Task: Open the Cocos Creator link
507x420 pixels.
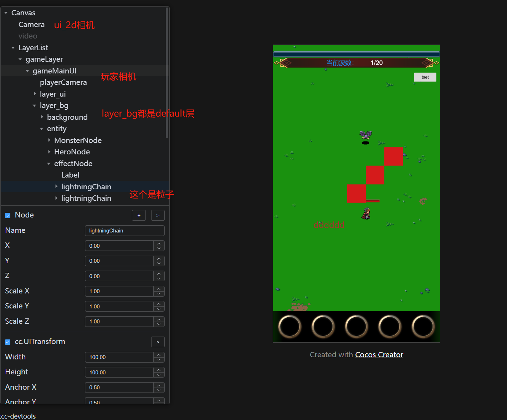Action: coord(379,355)
